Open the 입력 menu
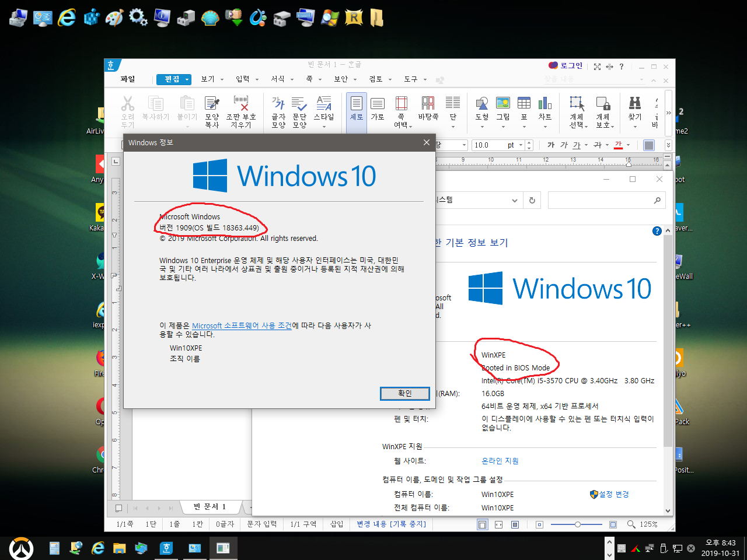 (243, 79)
